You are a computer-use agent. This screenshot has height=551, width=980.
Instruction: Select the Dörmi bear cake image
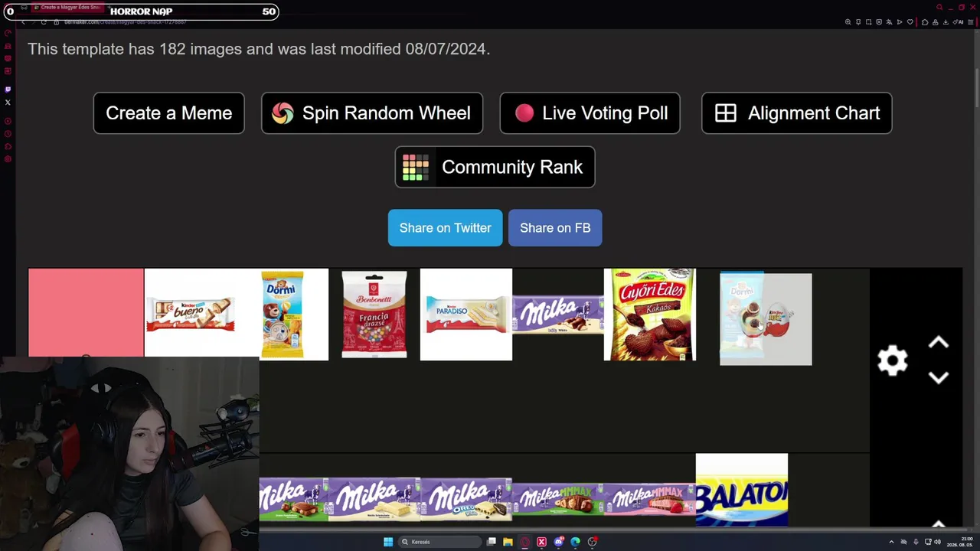click(283, 315)
